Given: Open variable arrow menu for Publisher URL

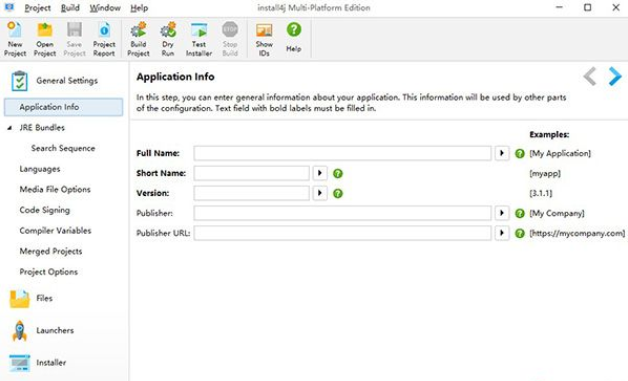Looking at the screenshot, I should tap(502, 233).
